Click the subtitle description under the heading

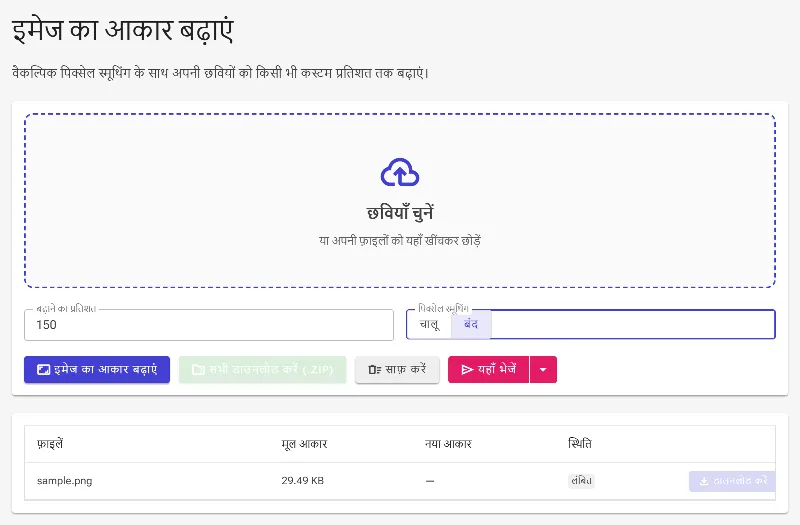220,73
